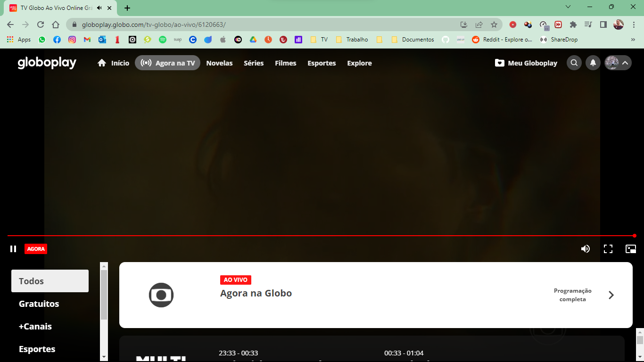Viewport: 644px width, 362px height.
Task: Toggle the Chrome side panel
Action: [603, 25]
